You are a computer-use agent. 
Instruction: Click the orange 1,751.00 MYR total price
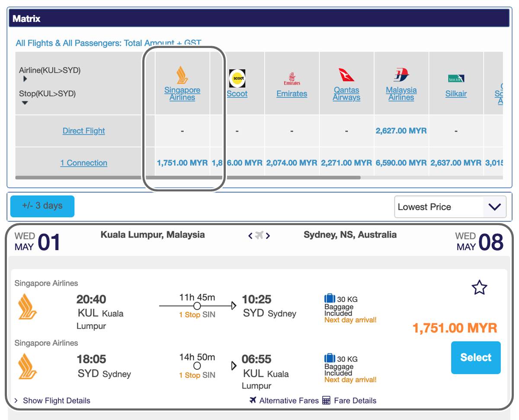pos(455,328)
